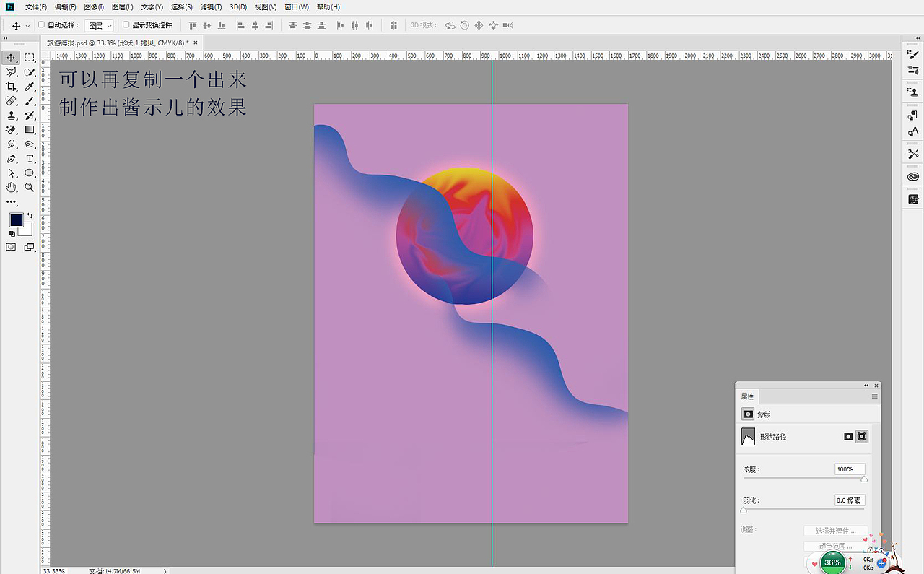Open the 属性 panel options menu
The image size is (924, 574).
(x=874, y=396)
